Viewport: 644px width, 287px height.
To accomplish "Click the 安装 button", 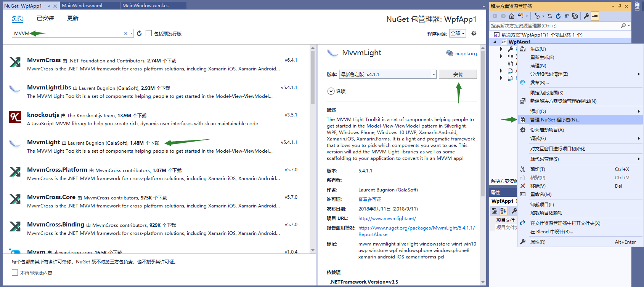I will pos(458,74).
